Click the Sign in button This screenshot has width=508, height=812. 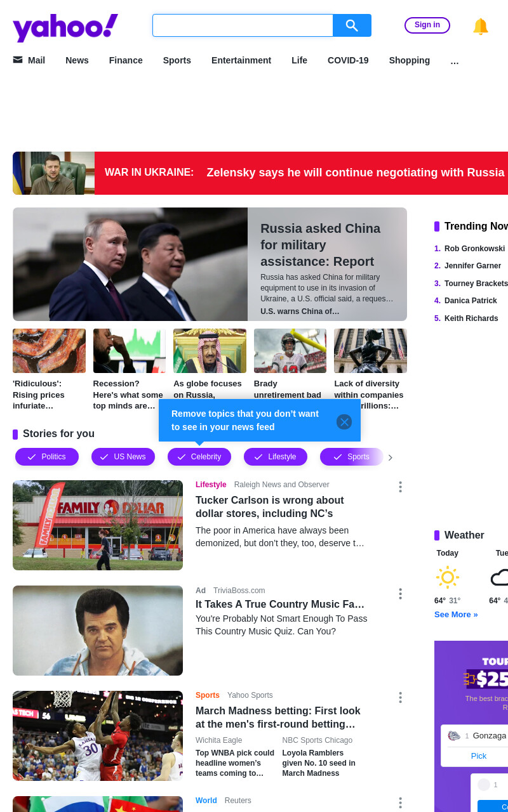point(427,25)
